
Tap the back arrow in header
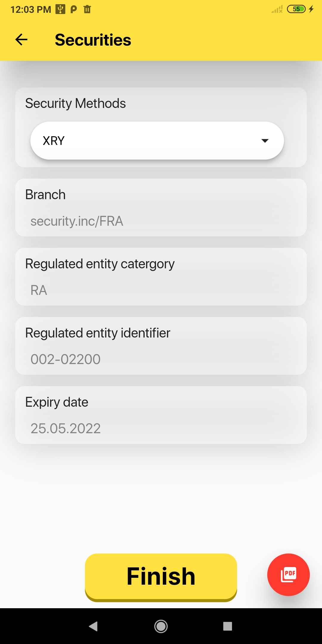coord(21,40)
